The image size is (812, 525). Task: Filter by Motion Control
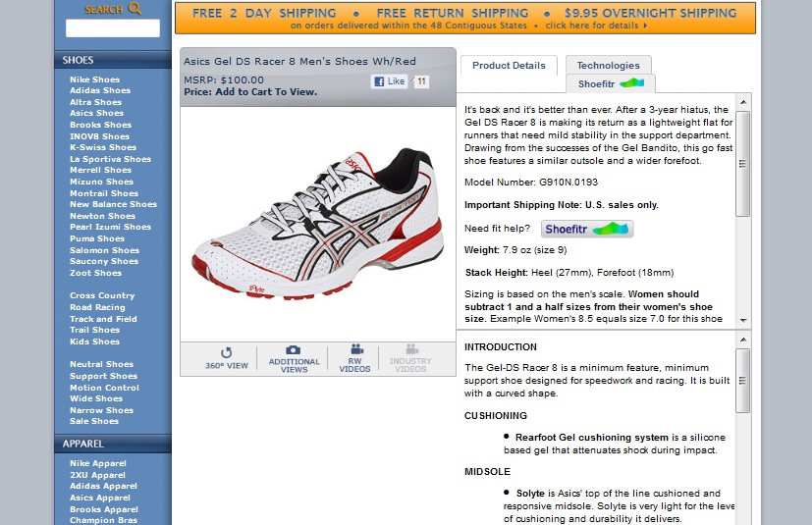[x=105, y=389]
